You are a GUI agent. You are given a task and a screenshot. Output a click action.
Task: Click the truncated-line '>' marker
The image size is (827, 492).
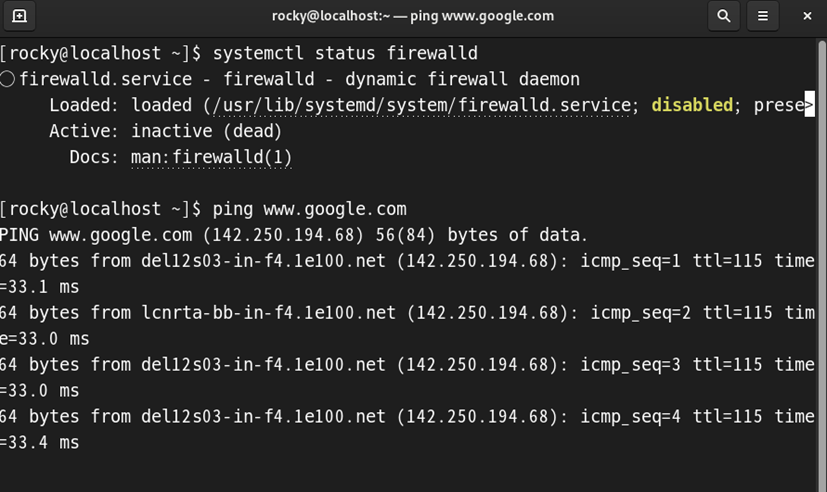pyautogui.click(x=809, y=104)
